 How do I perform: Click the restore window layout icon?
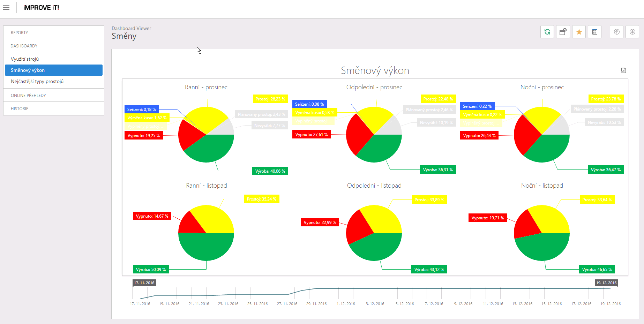tap(563, 32)
